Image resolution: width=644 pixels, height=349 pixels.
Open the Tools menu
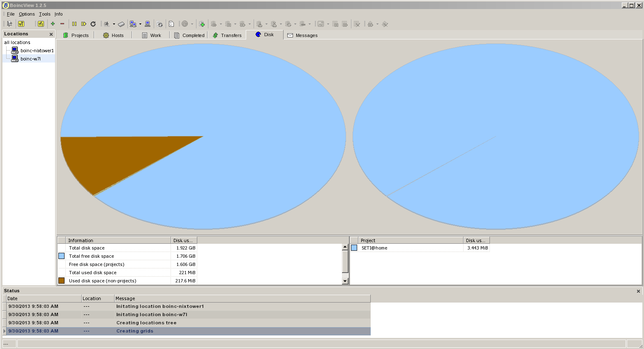pos(44,14)
